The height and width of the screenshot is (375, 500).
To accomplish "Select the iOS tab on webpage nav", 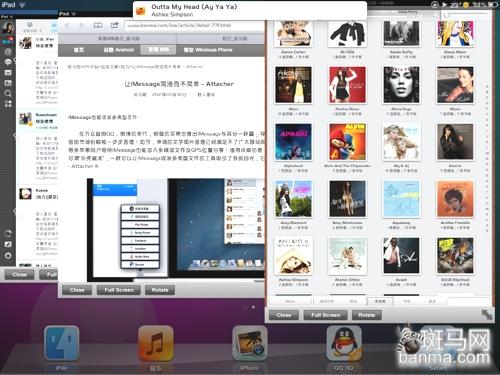I will (159, 50).
